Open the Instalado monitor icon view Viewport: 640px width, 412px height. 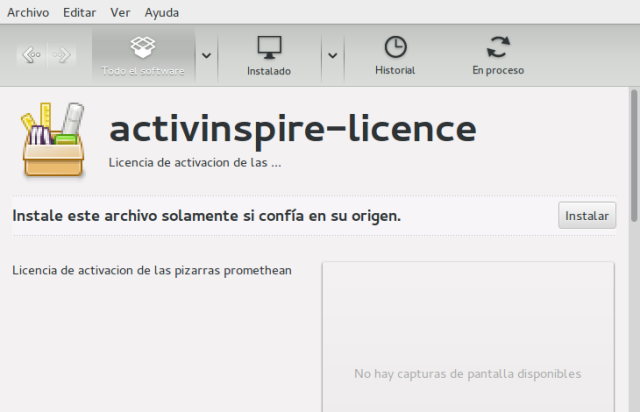268,48
